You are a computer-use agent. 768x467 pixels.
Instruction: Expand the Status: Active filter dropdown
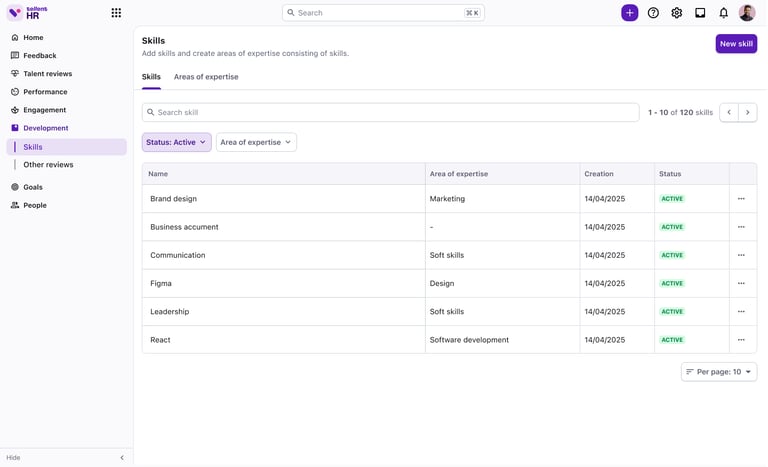[176, 142]
